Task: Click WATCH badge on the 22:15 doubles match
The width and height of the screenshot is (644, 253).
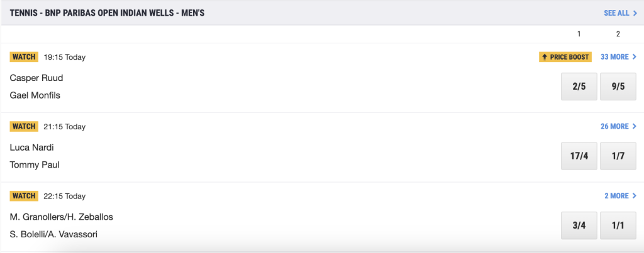Action: (x=24, y=196)
